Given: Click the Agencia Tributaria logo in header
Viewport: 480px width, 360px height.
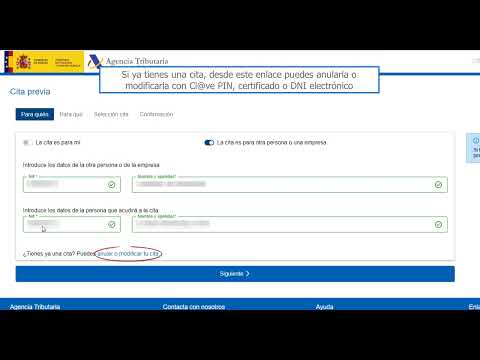Looking at the screenshot, I should pyautogui.click(x=128, y=61).
